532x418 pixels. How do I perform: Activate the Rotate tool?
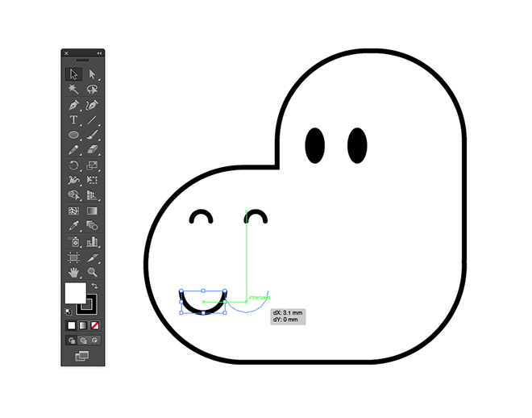pos(73,165)
